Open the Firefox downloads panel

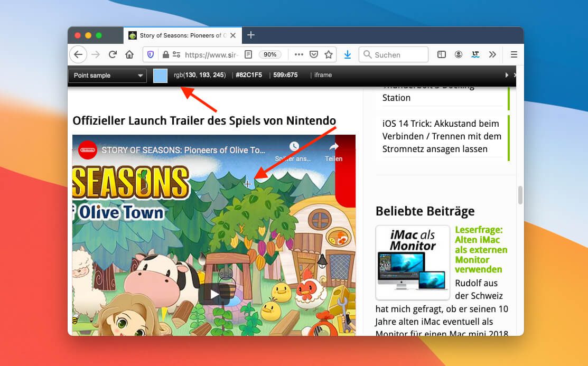click(348, 54)
